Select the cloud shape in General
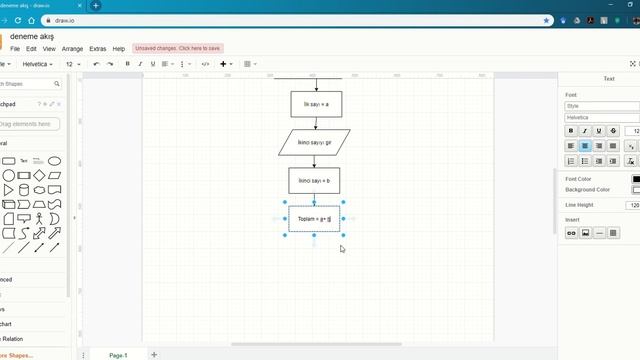 pos(39,190)
